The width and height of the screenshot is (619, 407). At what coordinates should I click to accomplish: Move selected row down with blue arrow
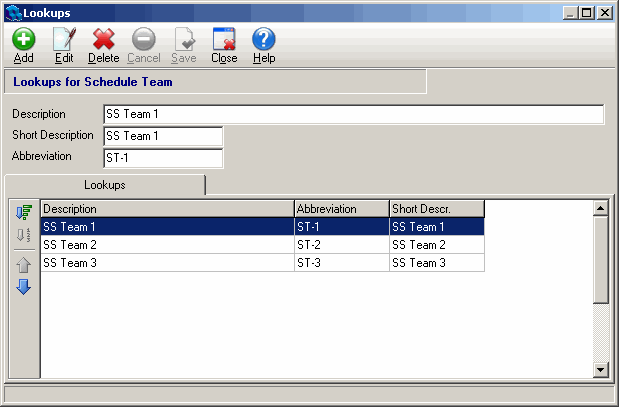[x=24, y=287]
